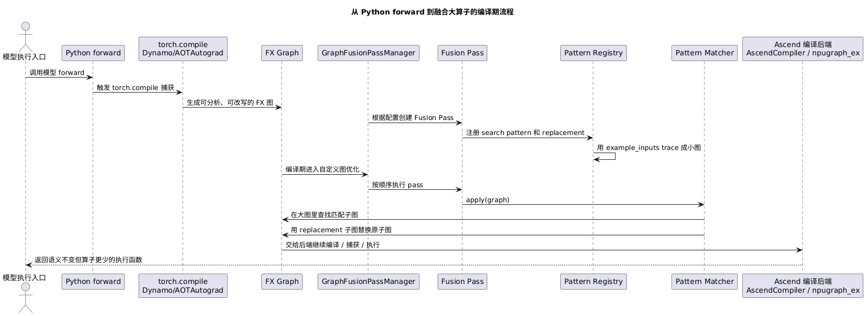The height and width of the screenshot is (316, 868).
Task: Select the top Pattern Matcher box
Action: [x=705, y=53]
